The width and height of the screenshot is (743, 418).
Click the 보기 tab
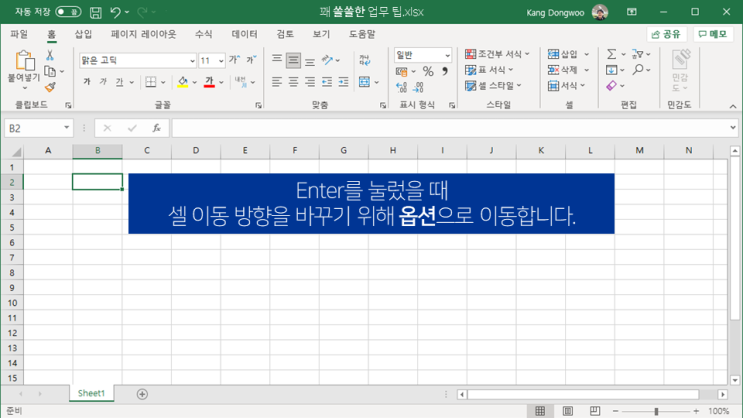[321, 34]
